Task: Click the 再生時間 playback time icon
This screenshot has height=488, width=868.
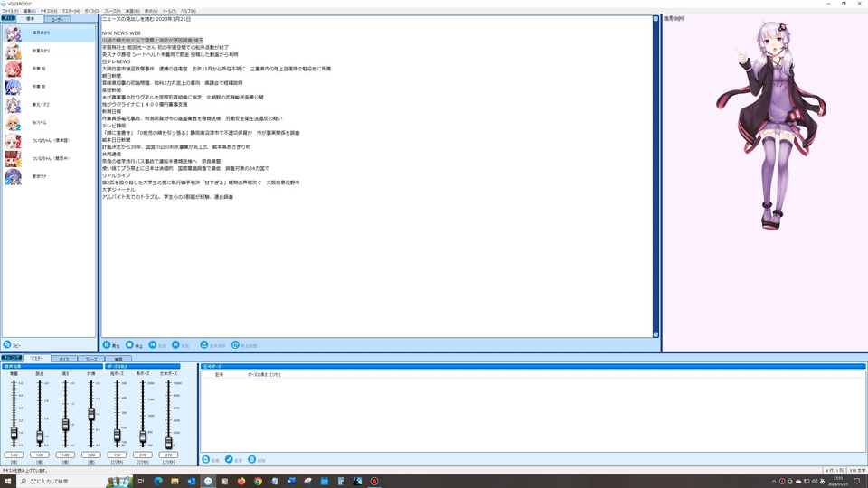Action: (235, 344)
